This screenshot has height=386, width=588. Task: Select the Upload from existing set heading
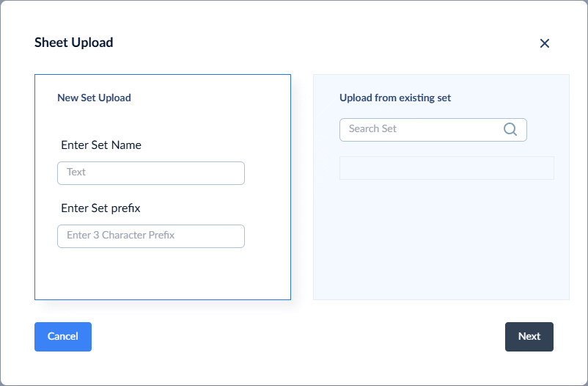395,98
